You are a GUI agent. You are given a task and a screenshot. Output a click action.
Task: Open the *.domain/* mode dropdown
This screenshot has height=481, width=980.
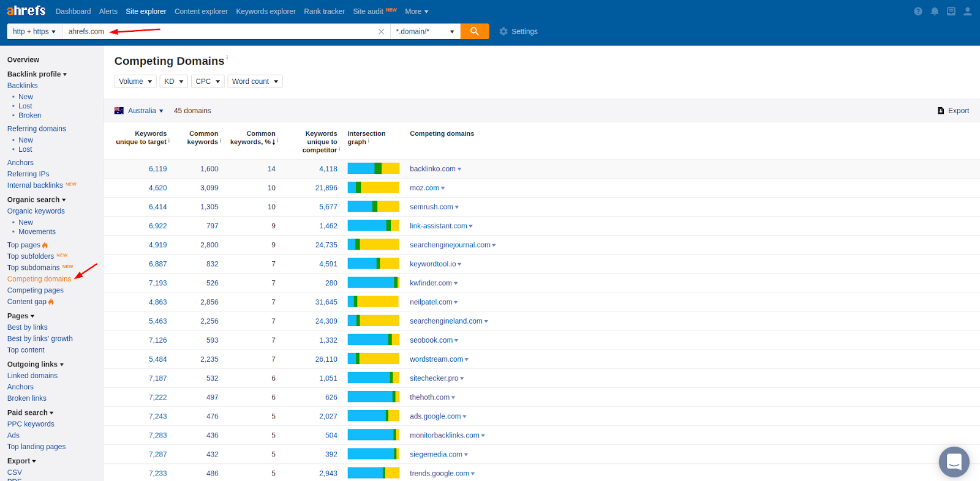coord(425,31)
